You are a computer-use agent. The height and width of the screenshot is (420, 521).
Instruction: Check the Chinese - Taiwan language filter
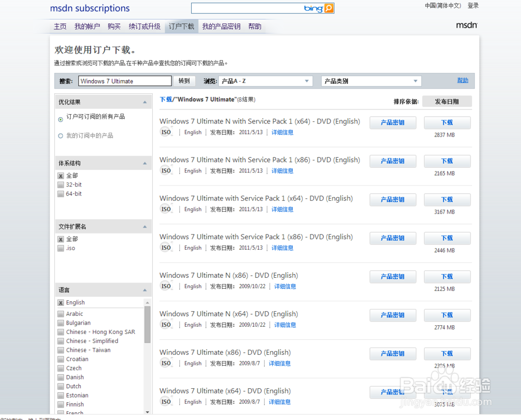pos(60,350)
